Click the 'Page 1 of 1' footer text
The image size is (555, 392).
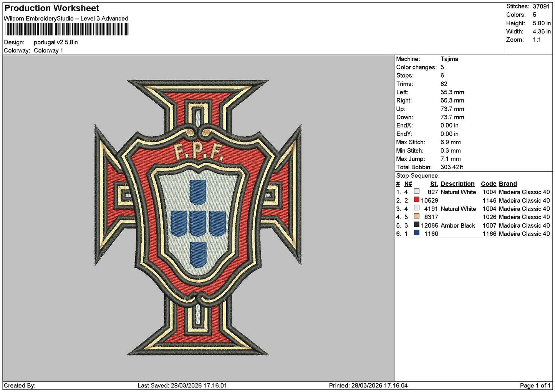coord(535,385)
